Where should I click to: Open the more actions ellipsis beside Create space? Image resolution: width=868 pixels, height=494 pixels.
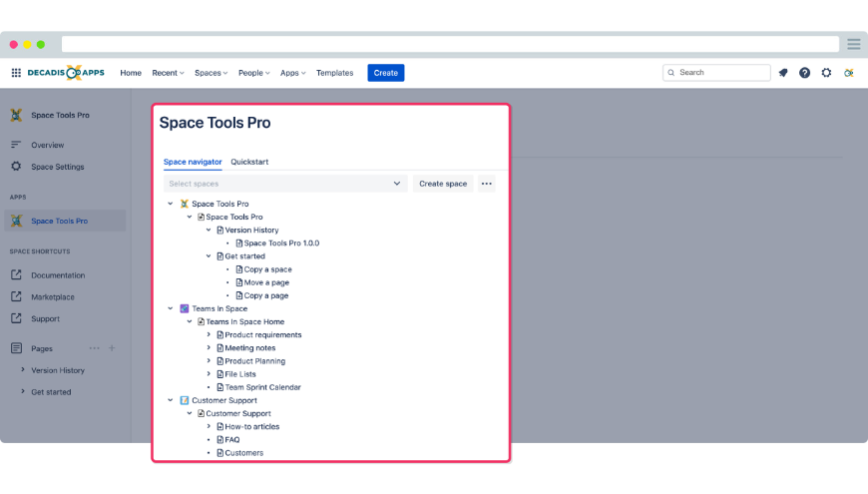point(486,184)
